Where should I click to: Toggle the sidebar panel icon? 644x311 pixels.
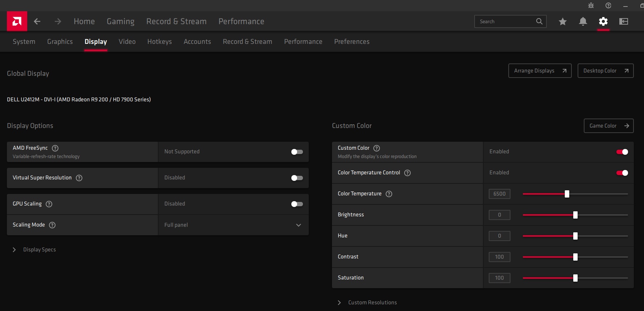pos(624,21)
